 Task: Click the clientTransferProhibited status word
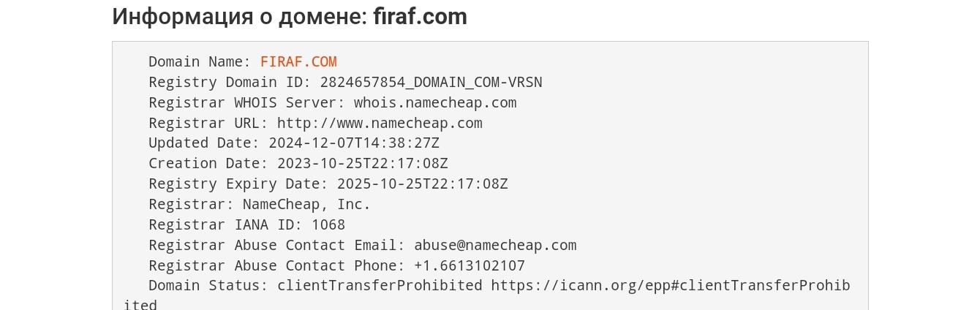click(x=380, y=286)
